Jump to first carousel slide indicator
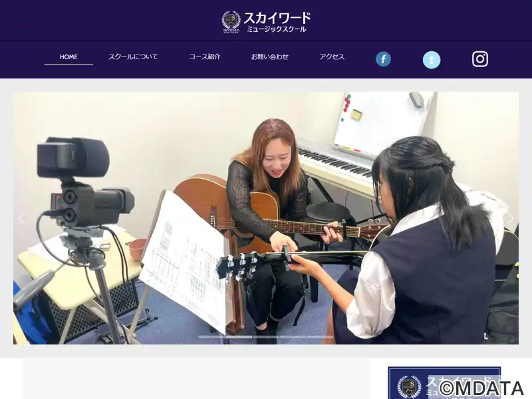The height and width of the screenshot is (399, 532). pyautogui.click(x=211, y=337)
